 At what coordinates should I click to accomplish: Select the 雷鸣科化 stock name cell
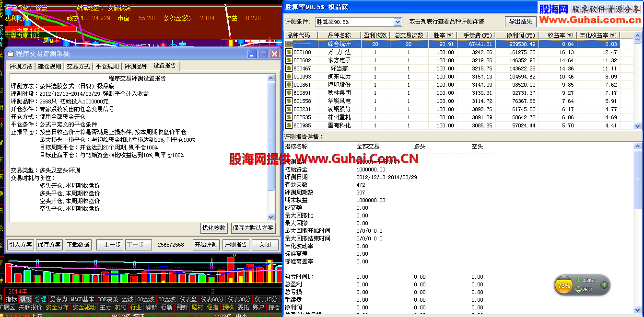[x=340, y=125]
